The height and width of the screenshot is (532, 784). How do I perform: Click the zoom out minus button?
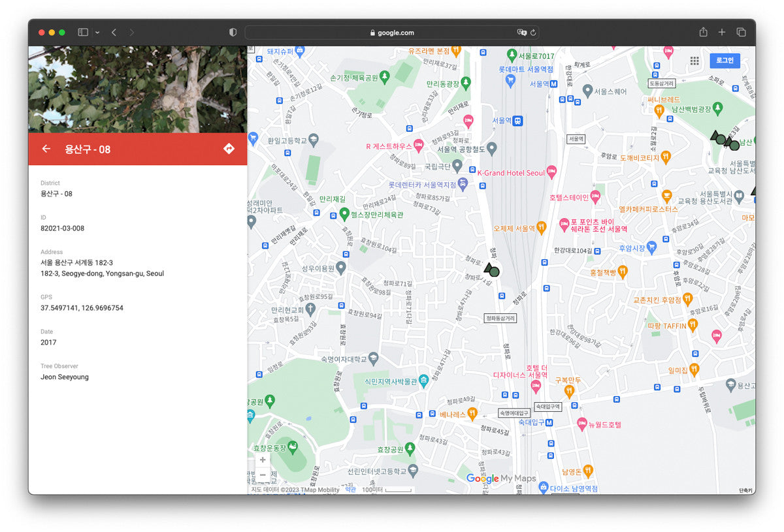point(263,475)
